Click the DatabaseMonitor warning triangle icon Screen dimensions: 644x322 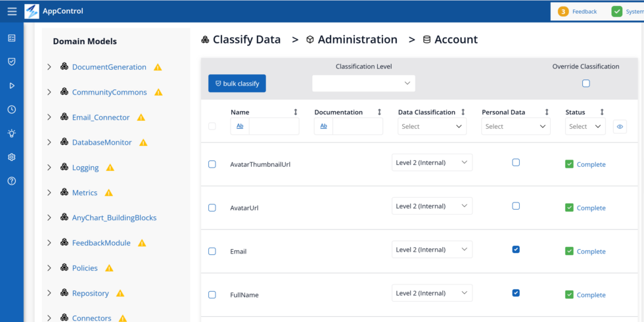click(x=143, y=143)
